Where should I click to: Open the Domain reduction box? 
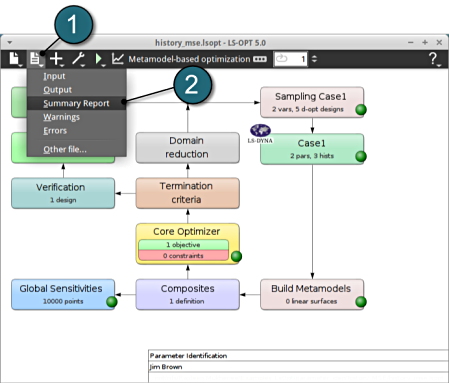[187, 148]
